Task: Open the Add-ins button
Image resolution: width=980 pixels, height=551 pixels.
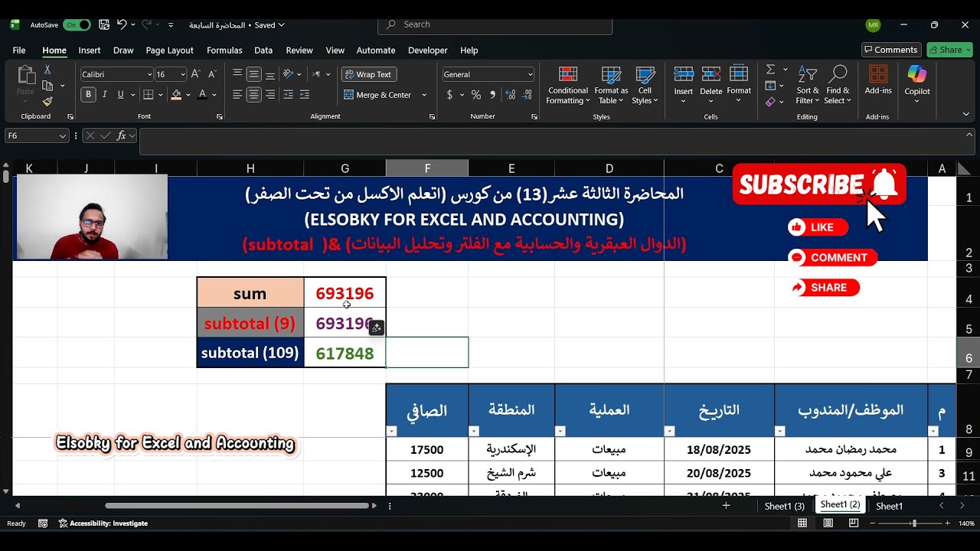Action: (x=878, y=81)
